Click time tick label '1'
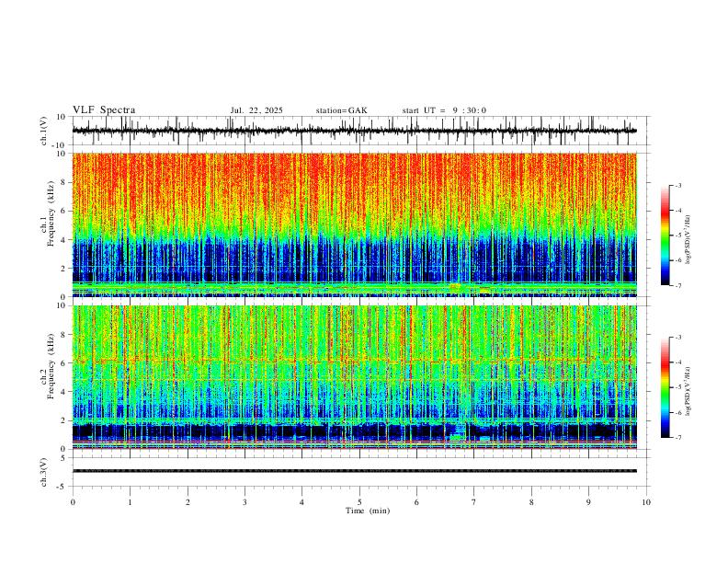The height and width of the screenshot is (563, 728). [131, 502]
